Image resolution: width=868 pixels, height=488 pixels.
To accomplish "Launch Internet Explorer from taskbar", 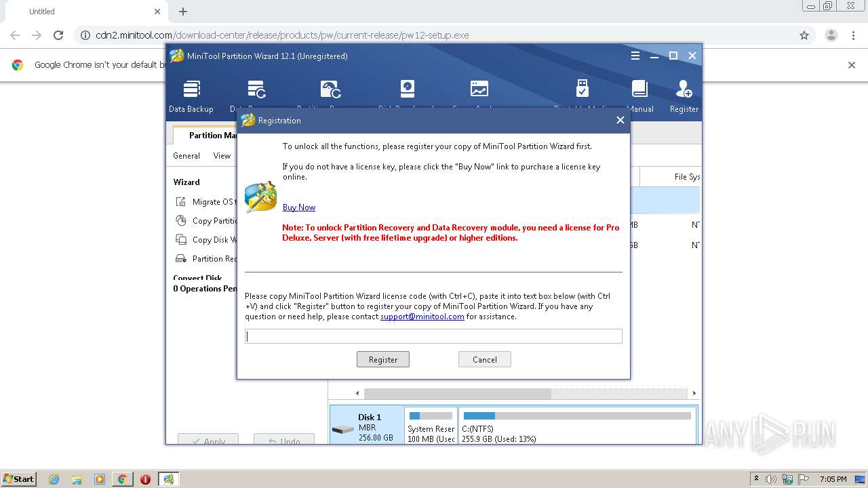I will pyautogui.click(x=54, y=479).
